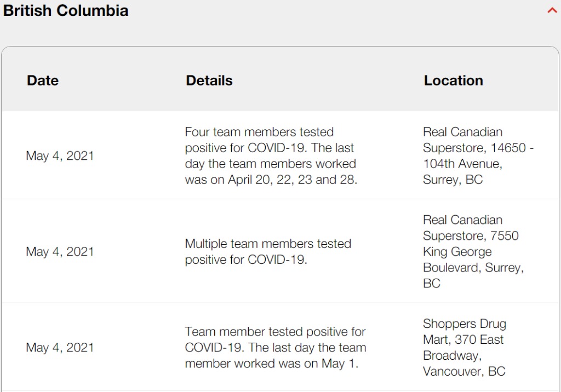The image size is (561, 392).
Task: Click the Details column header
Action: pyautogui.click(x=209, y=80)
